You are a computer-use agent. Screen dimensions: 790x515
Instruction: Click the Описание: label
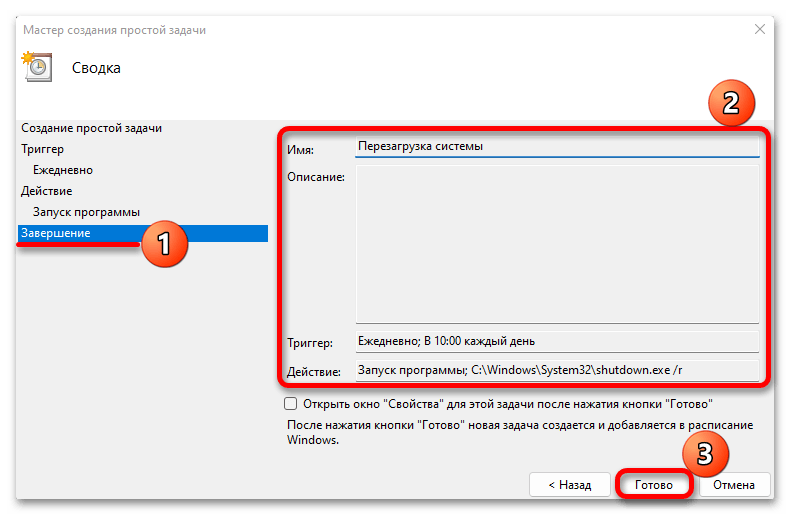pyautogui.click(x=316, y=177)
